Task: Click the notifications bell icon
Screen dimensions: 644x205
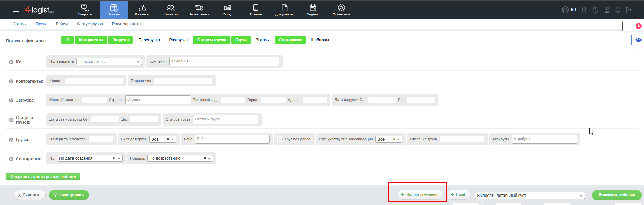Action: (618, 10)
